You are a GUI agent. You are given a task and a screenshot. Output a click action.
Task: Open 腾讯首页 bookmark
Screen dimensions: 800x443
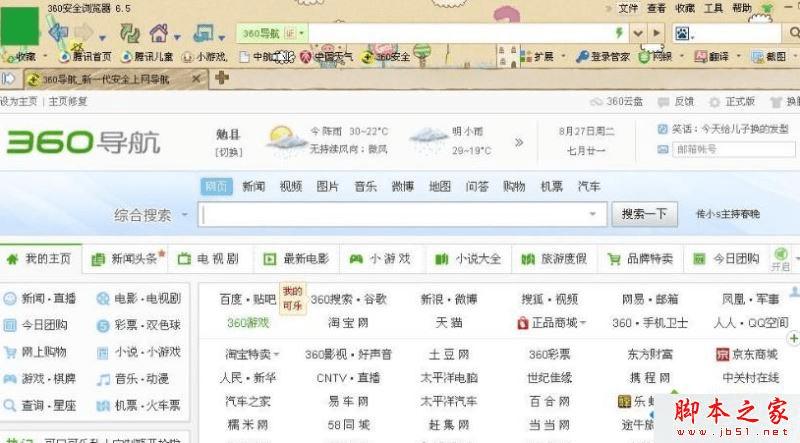(x=85, y=57)
